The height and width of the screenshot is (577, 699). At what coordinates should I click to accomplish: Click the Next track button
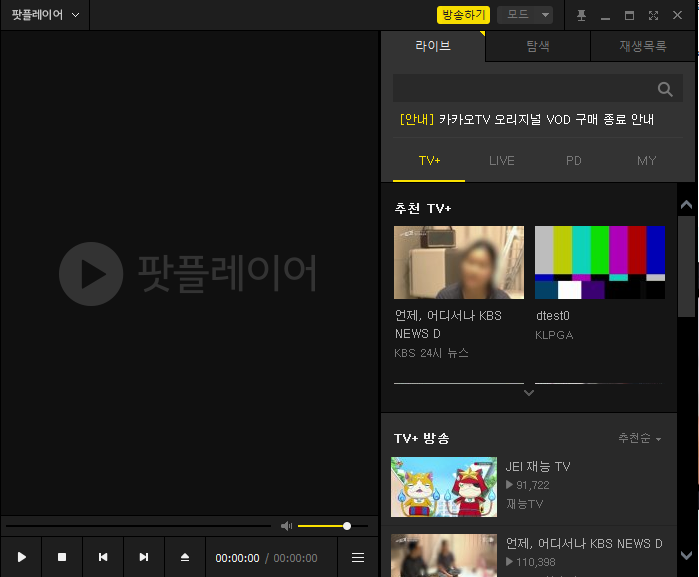click(144, 557)
